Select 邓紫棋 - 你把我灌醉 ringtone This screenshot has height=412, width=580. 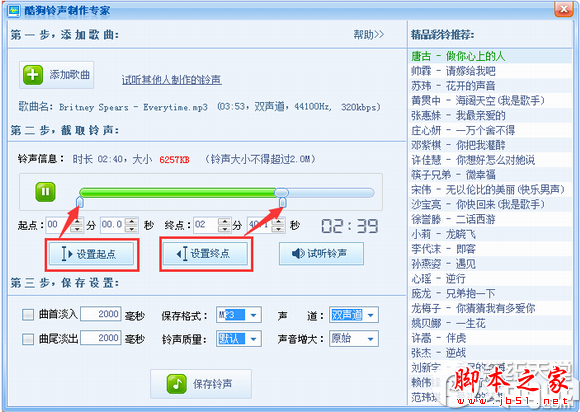[490, 145]
